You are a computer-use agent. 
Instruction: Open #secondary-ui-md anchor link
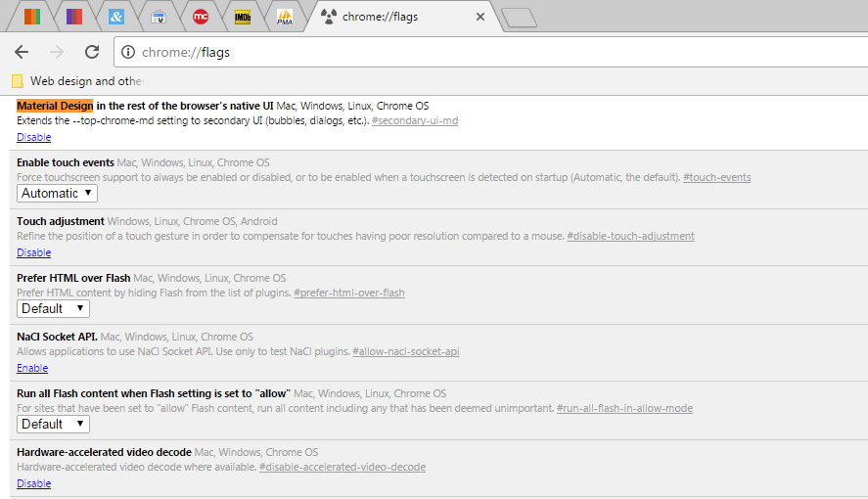[415, 120]
